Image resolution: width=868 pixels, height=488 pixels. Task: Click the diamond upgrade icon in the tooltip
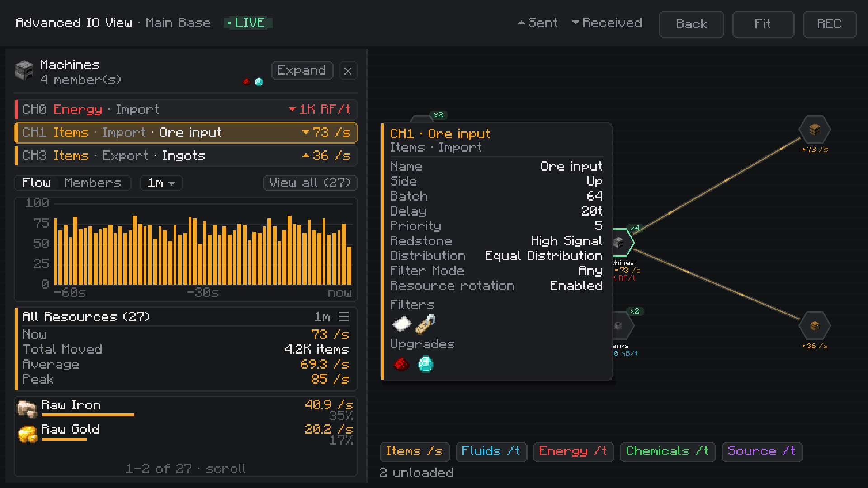coord(425,364)
